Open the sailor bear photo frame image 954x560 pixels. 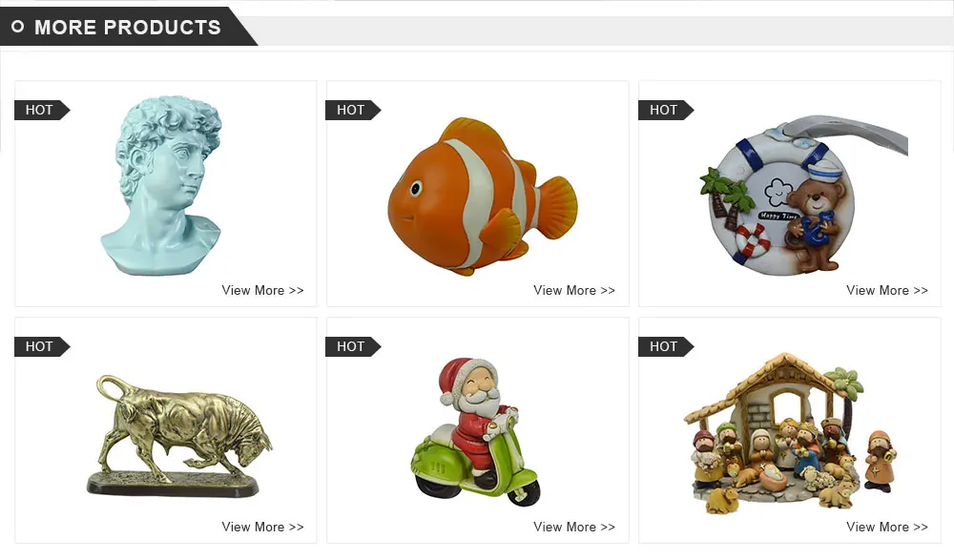pos(803,195)
